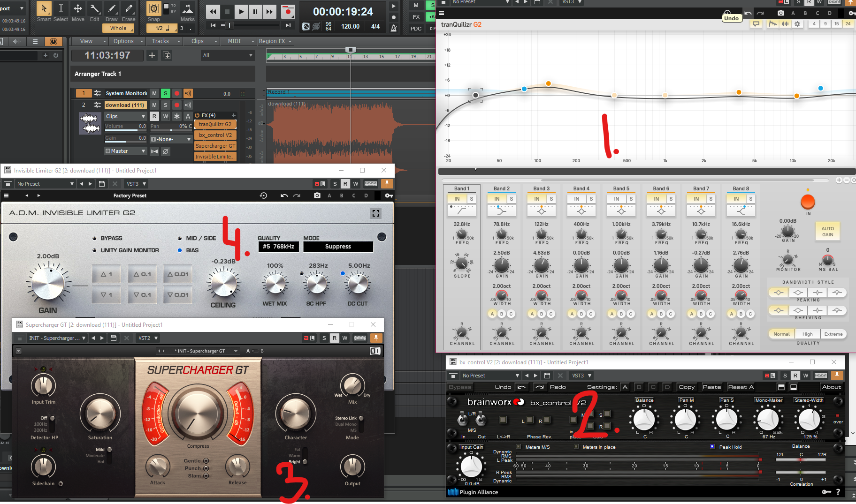Set tranQuilizr quality to High
Image resolution: width=856 pixels, height=504 pixels.
point(807,334)
